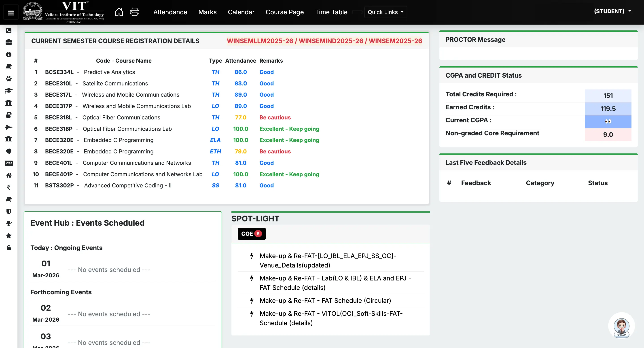Image resolution: width=644 pixels, height=348 pixels.
Task: Reveal hidden Current CGPA eyes cell
Action: 608,121
